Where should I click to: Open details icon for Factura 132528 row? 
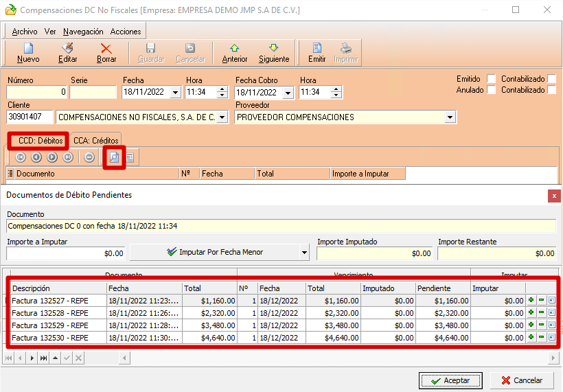(x=552, y=312)
